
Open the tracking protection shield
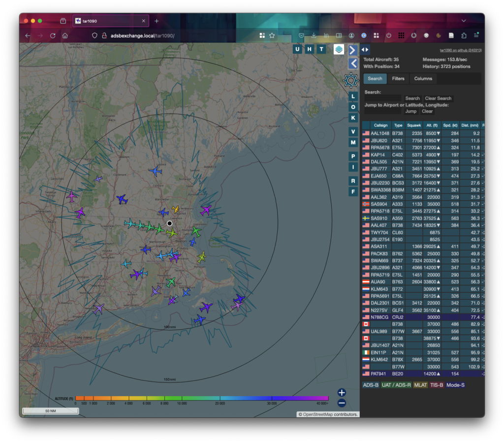[94, 35]
